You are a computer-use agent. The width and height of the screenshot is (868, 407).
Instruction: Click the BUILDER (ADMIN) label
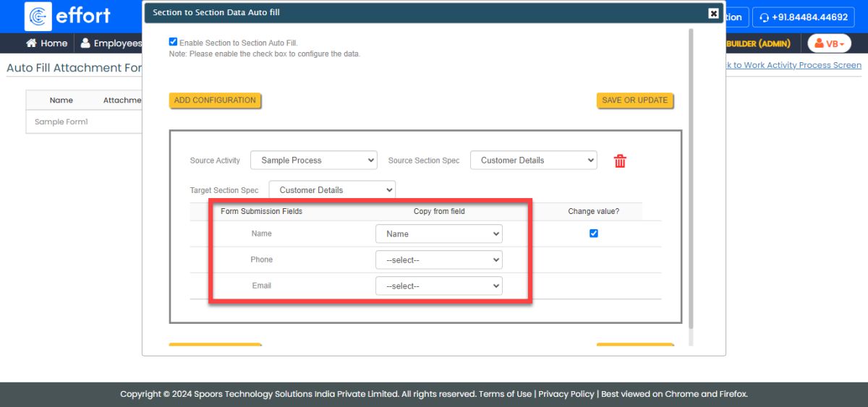click(758, 43)
